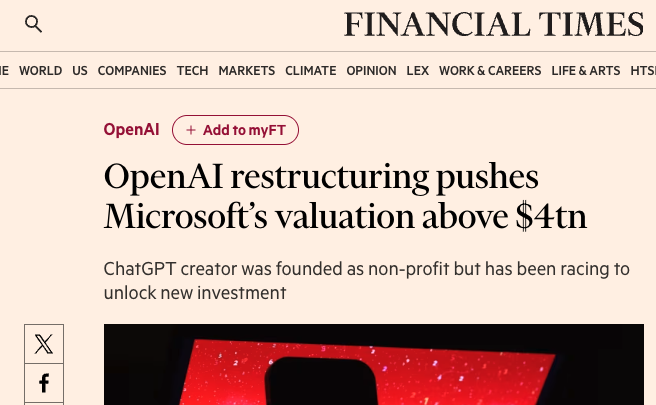
Task: Click the plus icon in Add to myFT
Action: tap(191, 130)
